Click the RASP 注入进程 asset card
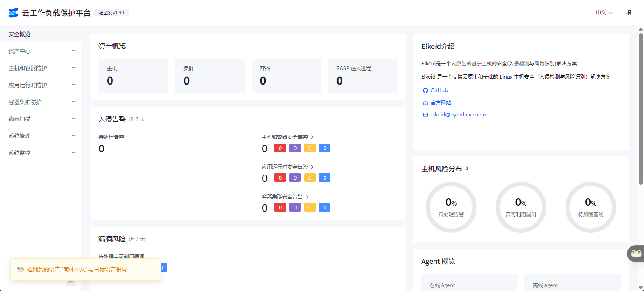This screenshot has width=644, height=291. click(x=363, y=76)
